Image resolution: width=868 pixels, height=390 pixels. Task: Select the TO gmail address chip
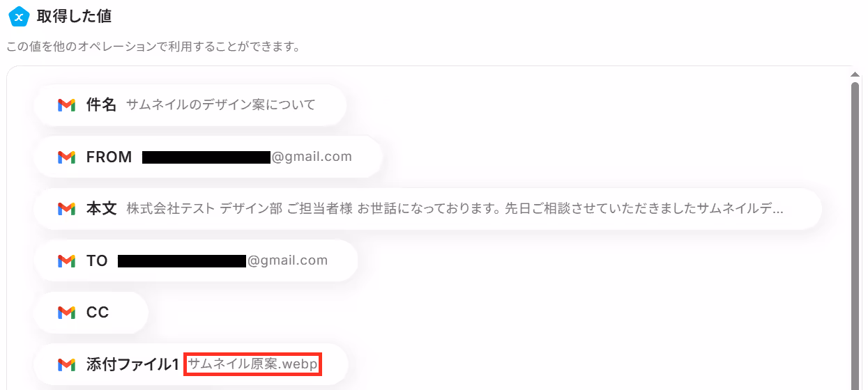(196, 261)
